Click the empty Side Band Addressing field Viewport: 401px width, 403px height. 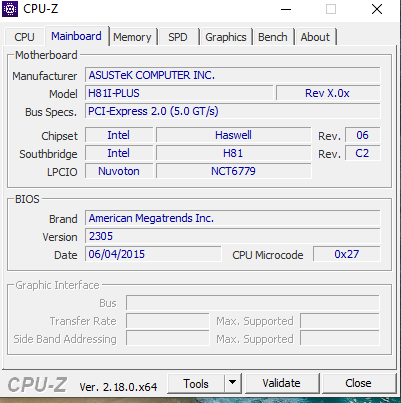pos(168,339)
